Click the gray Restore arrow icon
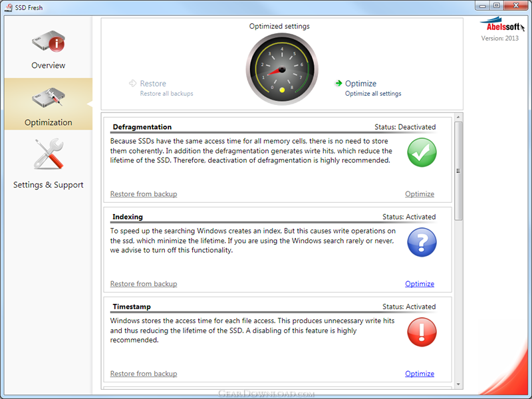This screenshot has width=532, height=399. tap(132, 83)
